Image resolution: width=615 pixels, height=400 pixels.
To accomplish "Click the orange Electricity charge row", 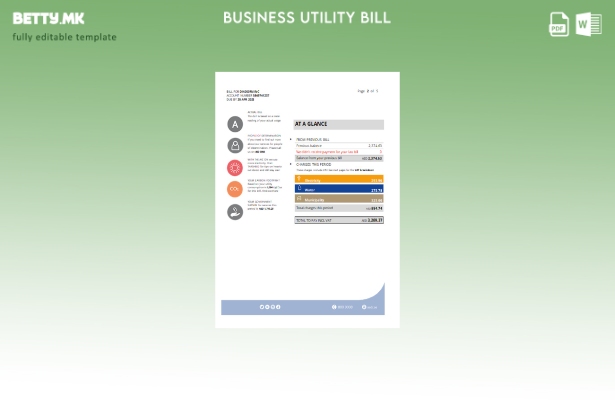I will tap(339, 179).
